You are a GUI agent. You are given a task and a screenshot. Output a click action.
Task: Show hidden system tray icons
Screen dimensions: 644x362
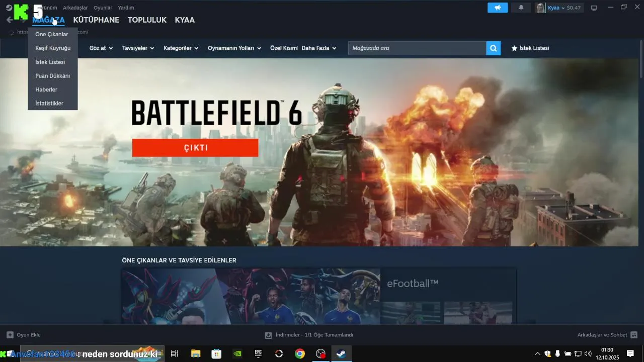tap(537, 354)
